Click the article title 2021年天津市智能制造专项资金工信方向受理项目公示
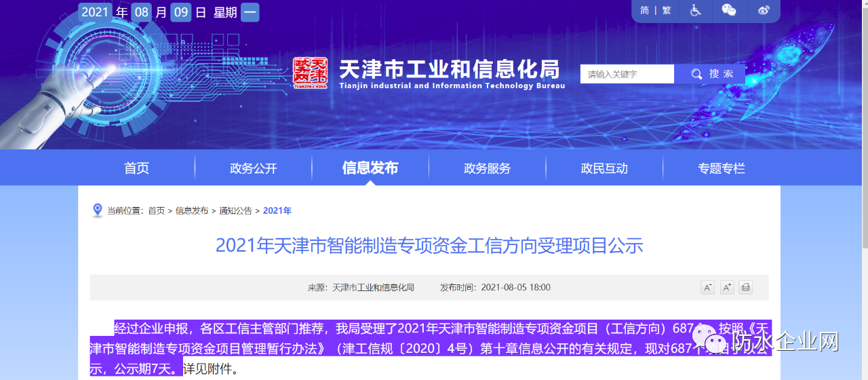 [429, 245]
